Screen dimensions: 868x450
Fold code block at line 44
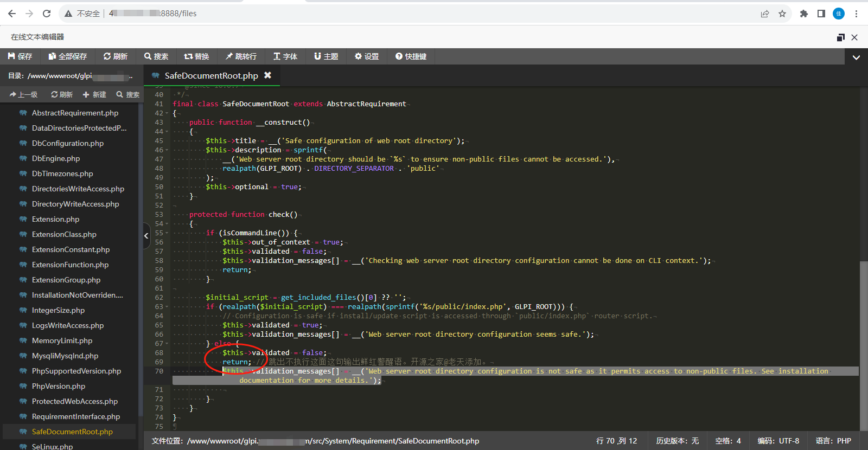[167, 132]
